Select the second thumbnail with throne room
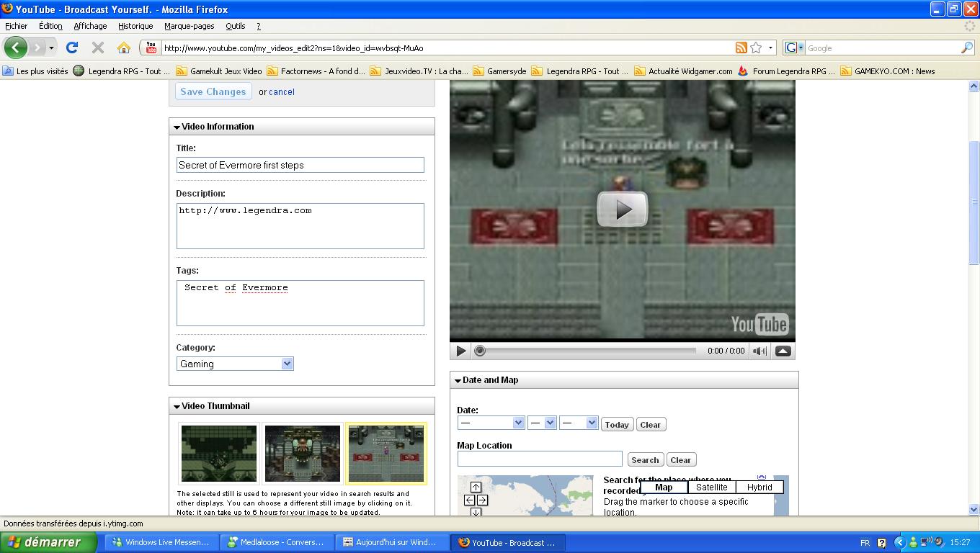Screen dimensions: 980x553 [x=303, y=454]
